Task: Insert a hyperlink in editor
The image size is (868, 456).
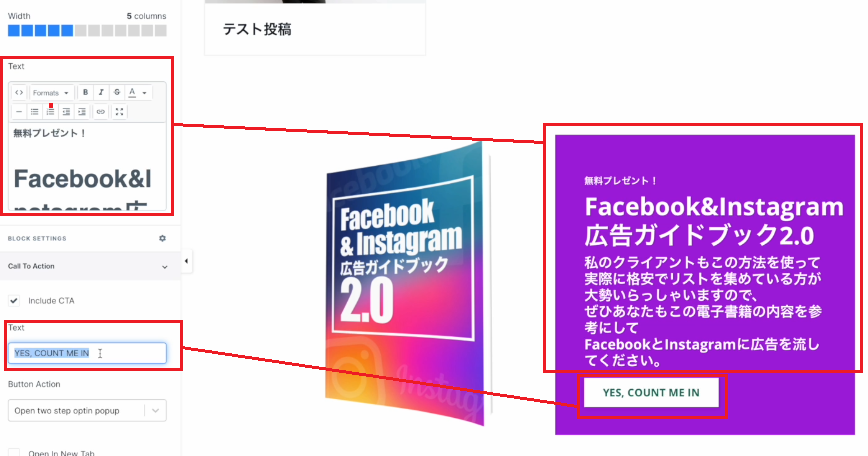Action: [100, 112]
